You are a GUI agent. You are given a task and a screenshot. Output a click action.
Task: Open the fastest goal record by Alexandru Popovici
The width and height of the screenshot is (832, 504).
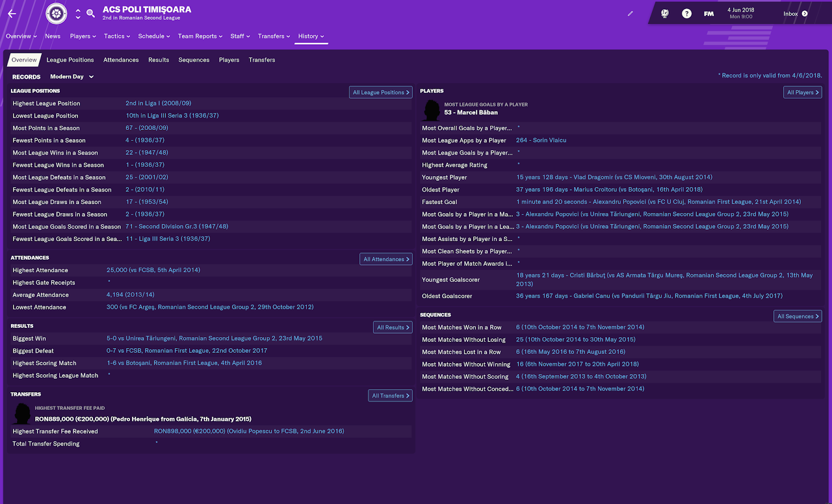(658, 202)
